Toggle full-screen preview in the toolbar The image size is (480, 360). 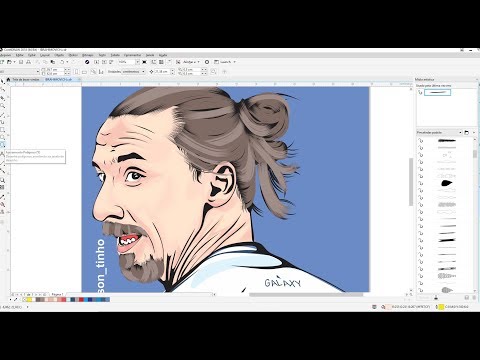(144, 62)
